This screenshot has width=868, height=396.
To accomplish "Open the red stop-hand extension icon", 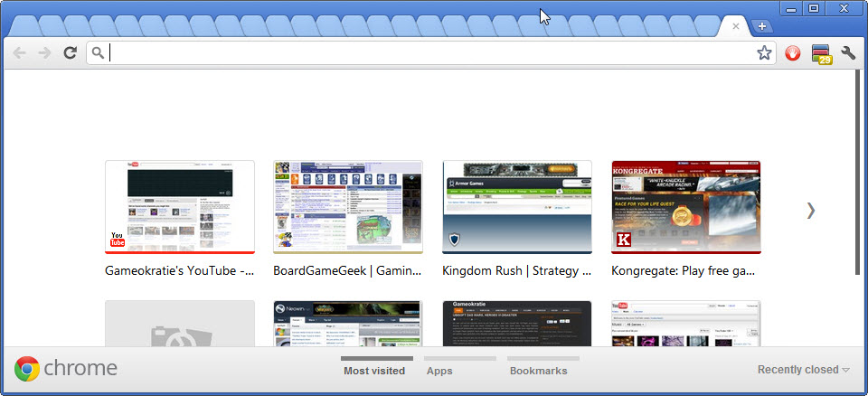I will [793, 53].
